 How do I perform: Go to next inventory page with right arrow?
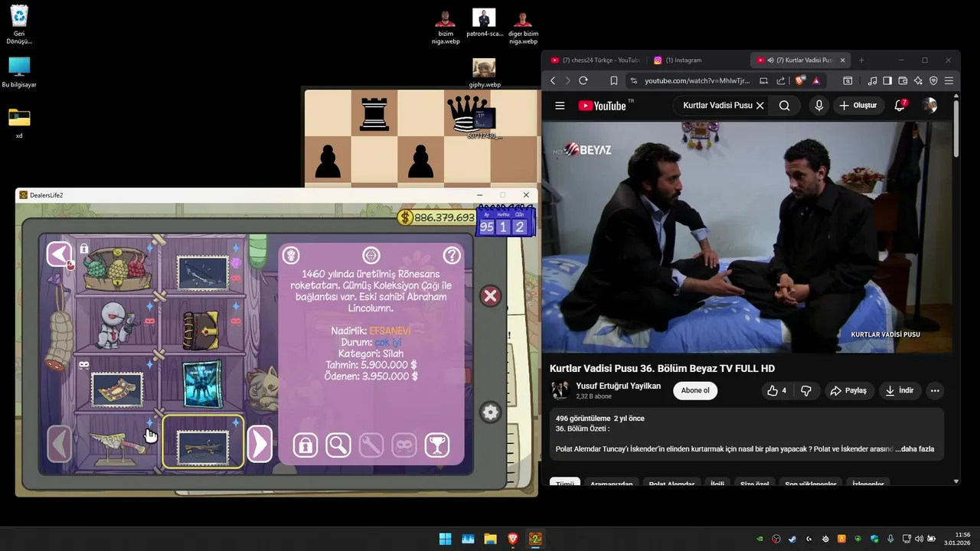260,443
